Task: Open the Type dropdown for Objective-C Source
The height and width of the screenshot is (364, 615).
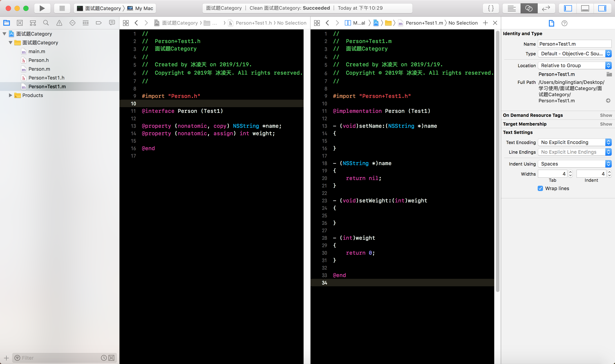Action: pyautogui.click(x=574, y=54)
